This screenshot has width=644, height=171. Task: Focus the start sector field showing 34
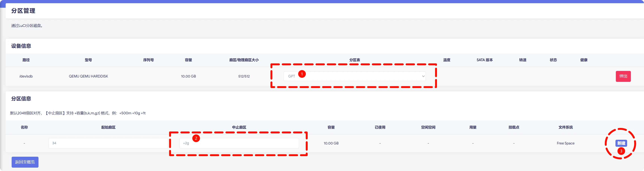108,143
